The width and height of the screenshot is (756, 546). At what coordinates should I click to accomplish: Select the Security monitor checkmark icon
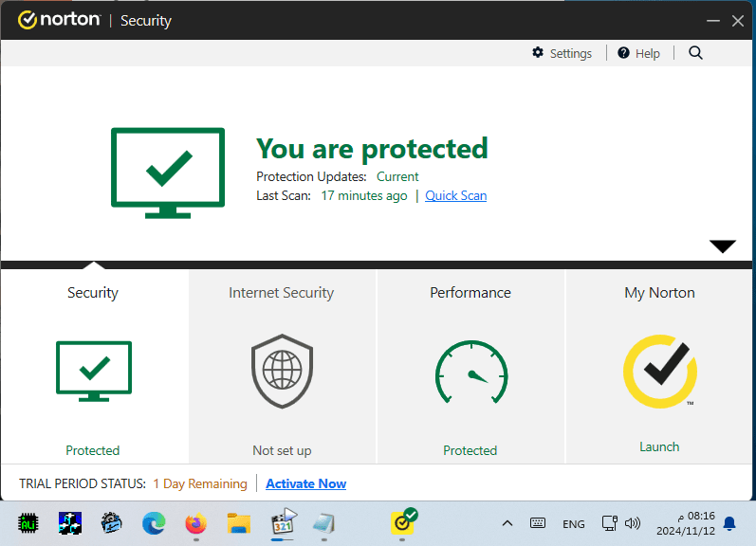[94, 371]
